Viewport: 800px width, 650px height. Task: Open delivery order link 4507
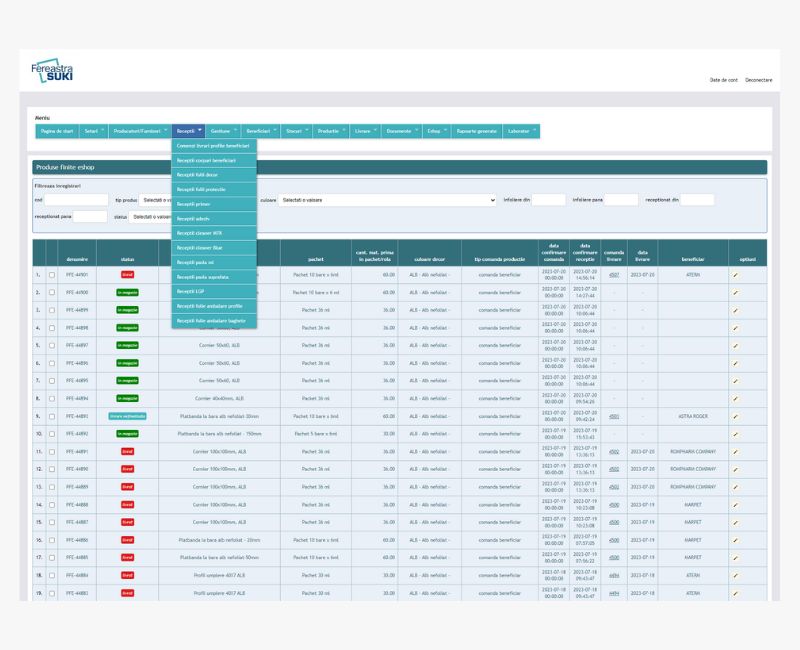[x=614, y=273]
